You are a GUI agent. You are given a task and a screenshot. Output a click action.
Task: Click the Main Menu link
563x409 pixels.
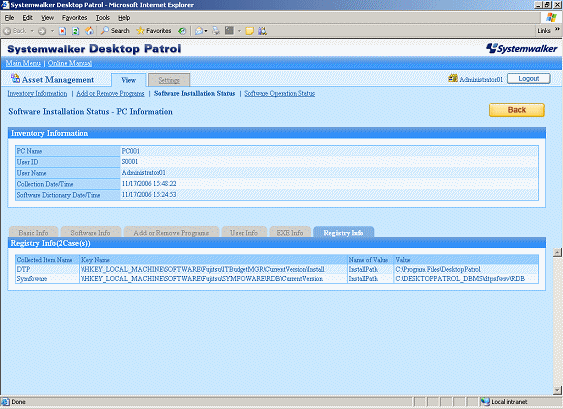[23, 63]
